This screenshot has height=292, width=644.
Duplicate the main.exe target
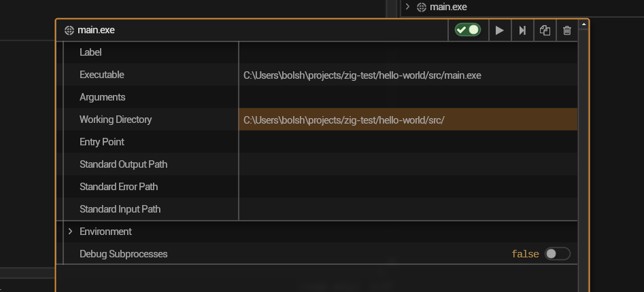(x=545, y=31)
